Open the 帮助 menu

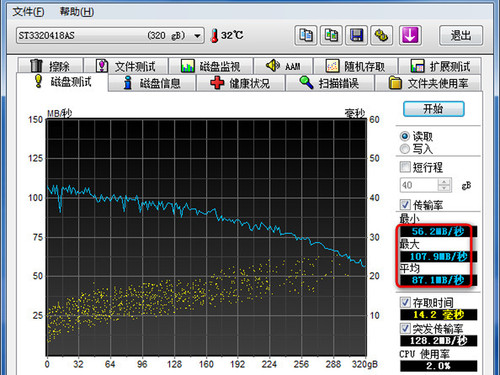click(77, 12)
